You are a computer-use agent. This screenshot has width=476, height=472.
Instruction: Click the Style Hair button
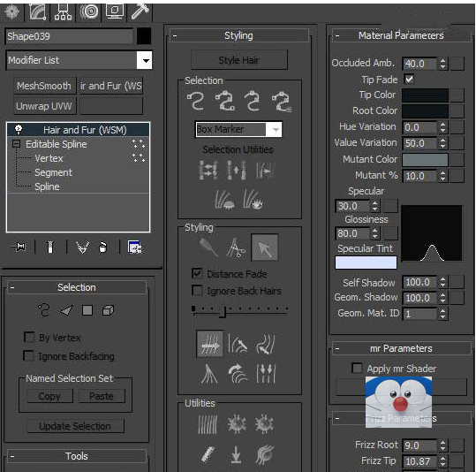[239, 60]
